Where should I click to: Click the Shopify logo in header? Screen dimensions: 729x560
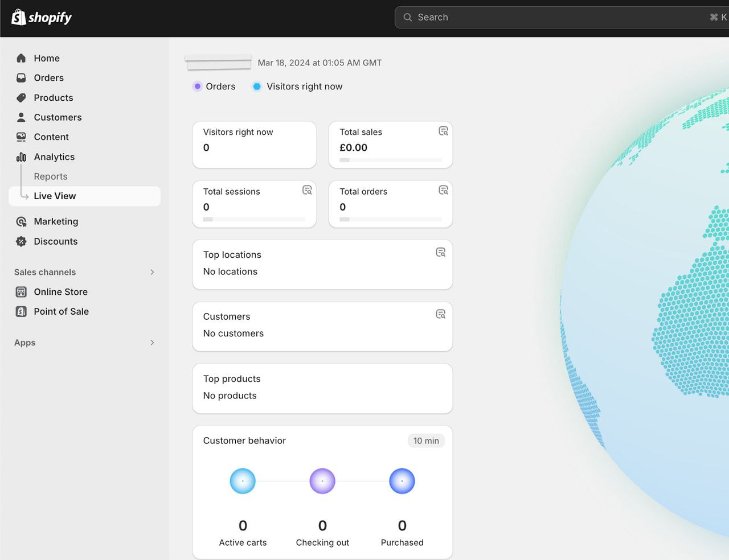(42, 18)
